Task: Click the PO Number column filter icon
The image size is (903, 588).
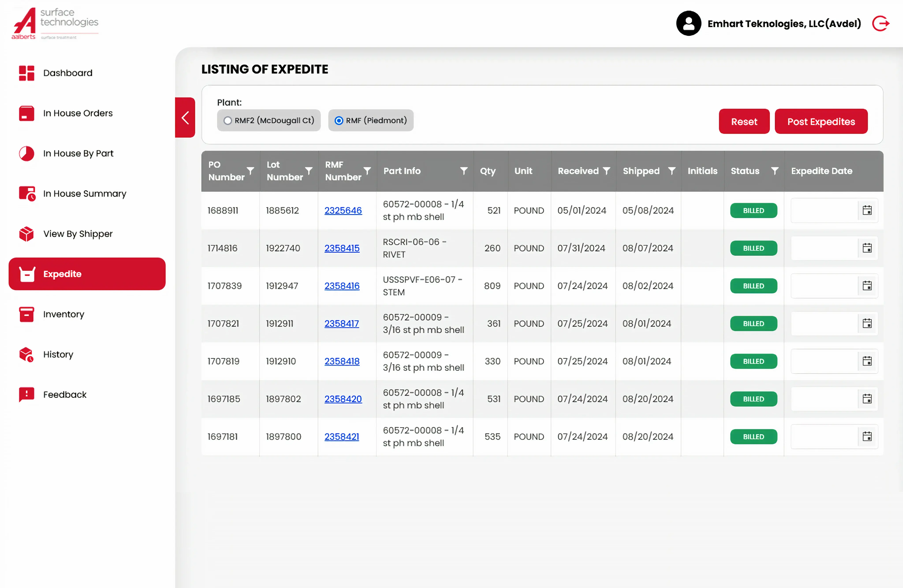Action: pyautogui.click(x=250, y=171)
